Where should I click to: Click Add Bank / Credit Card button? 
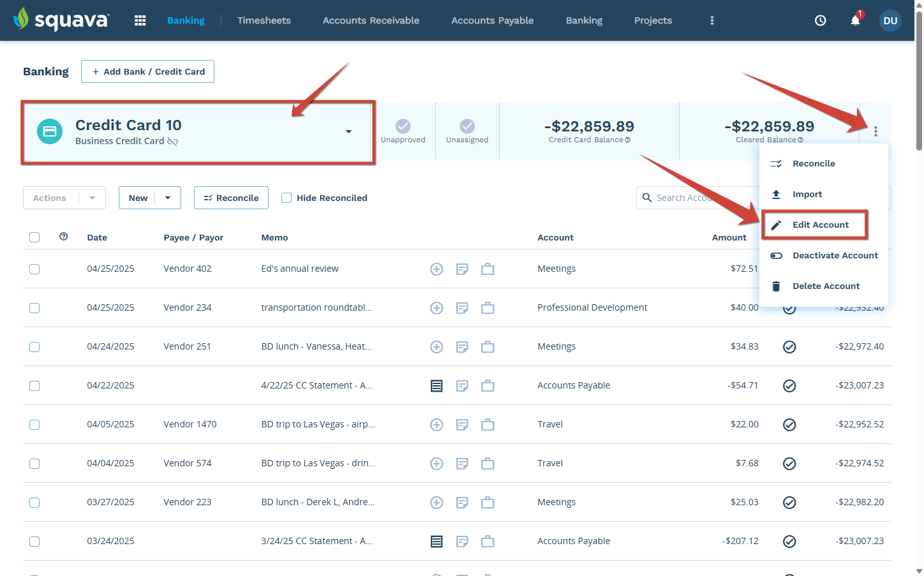tap(147, 71)
